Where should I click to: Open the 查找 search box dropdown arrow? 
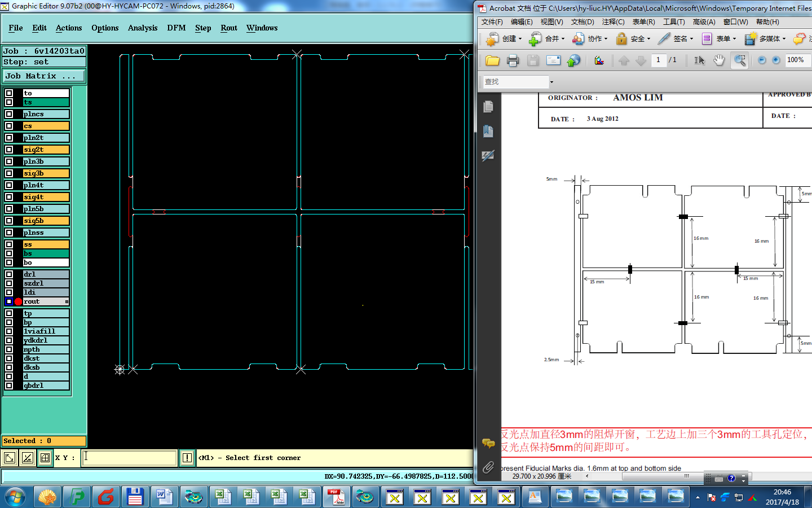[551, 82]
